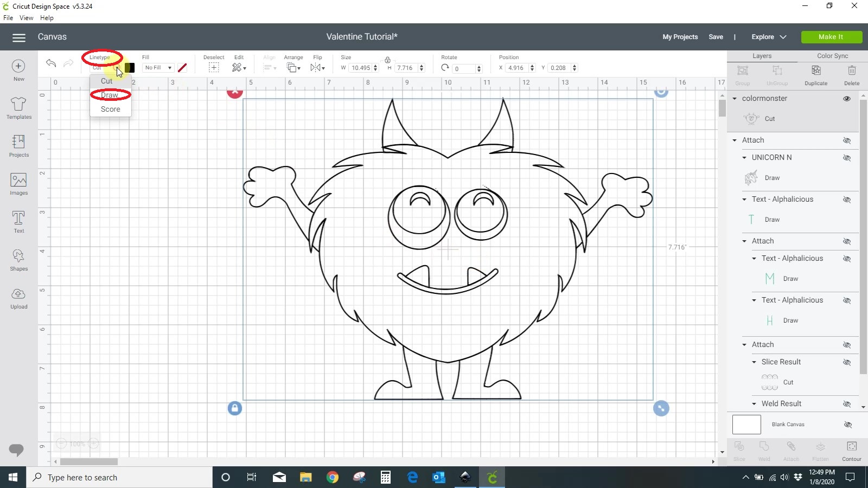Switch to the Layers tab
Viewport: 868px width, 488px height.
(x=762, y=56)
